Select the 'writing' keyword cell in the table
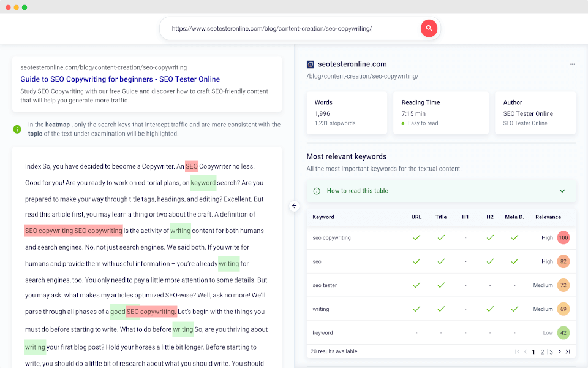The image size is (588, 368). (321, 309)
